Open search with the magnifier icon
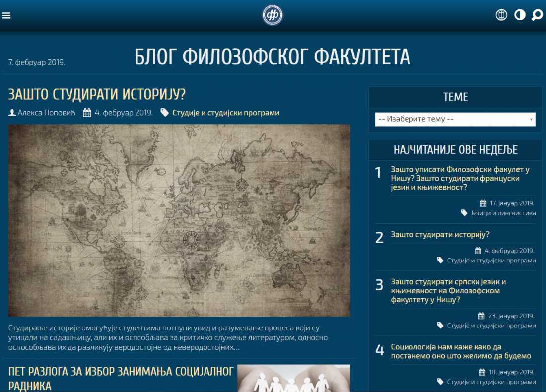The width and height of the screenshot is (546, 392). [537, 15]
